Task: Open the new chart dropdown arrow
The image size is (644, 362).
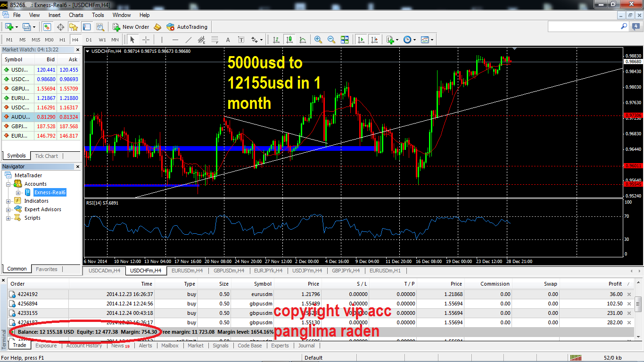Action: (x=17, y=27)
